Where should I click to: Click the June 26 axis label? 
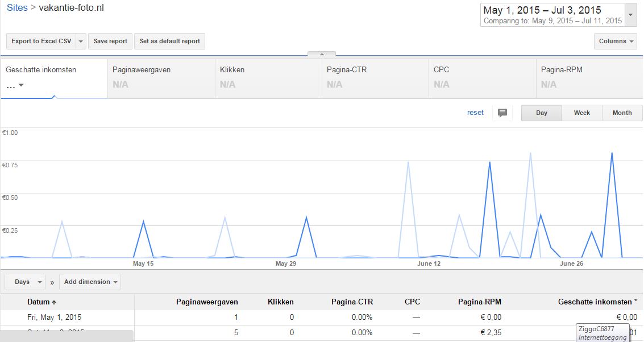571,263
